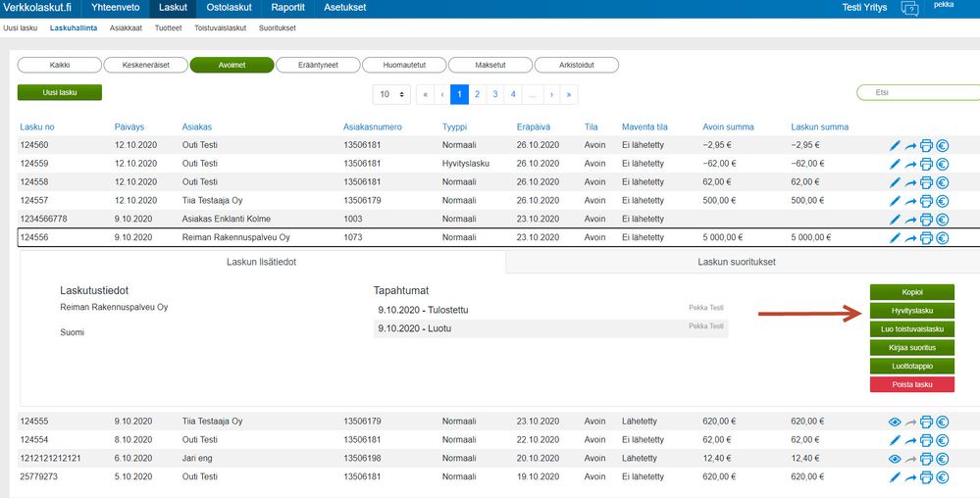Show only Maksetut invoices
Image resolution: width=980 pixels, height=498 pixels.
coord(490,66)
